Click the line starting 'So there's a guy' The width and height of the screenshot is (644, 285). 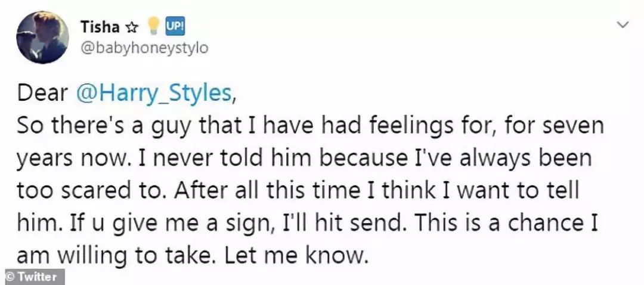coord(310,126)
